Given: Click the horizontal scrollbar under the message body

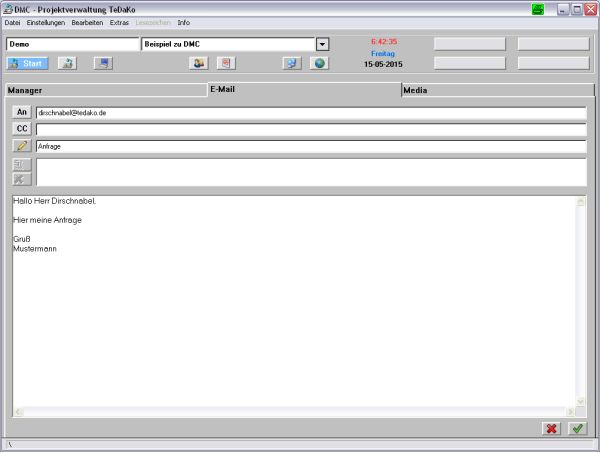Looking at the screenshot, I should 294,412.
